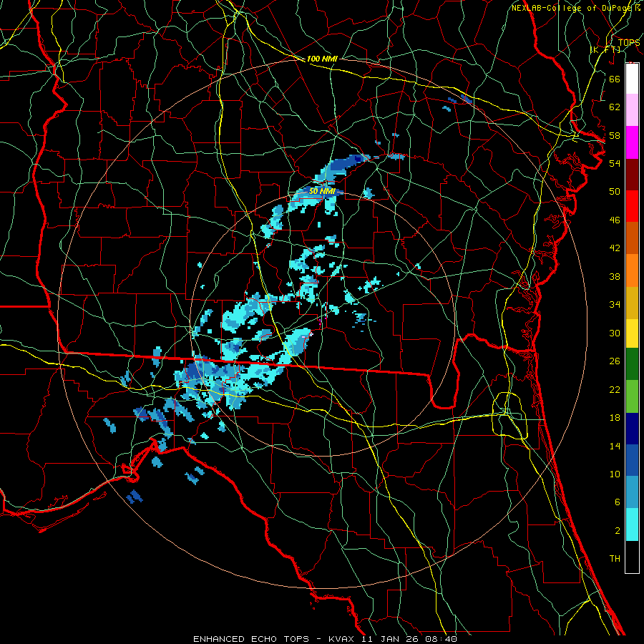644x644 pixels.
Task: Click the "30" legend value
Action: (615, 333)
